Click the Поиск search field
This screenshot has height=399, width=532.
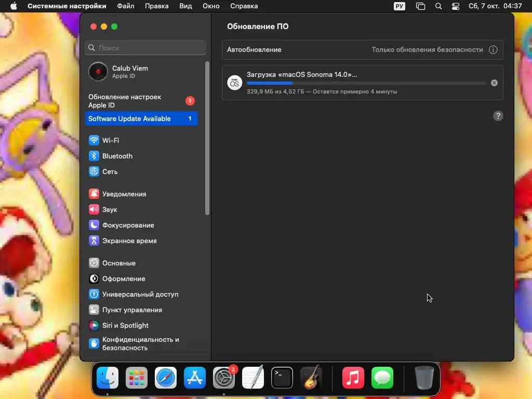click(x=145, y=48)
